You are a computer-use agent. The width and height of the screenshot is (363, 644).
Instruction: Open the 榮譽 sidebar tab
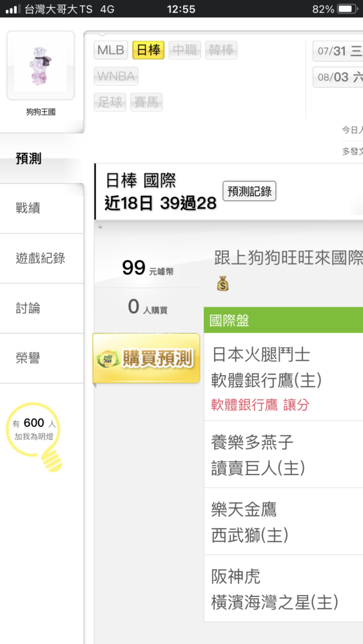tap(41, 359)
